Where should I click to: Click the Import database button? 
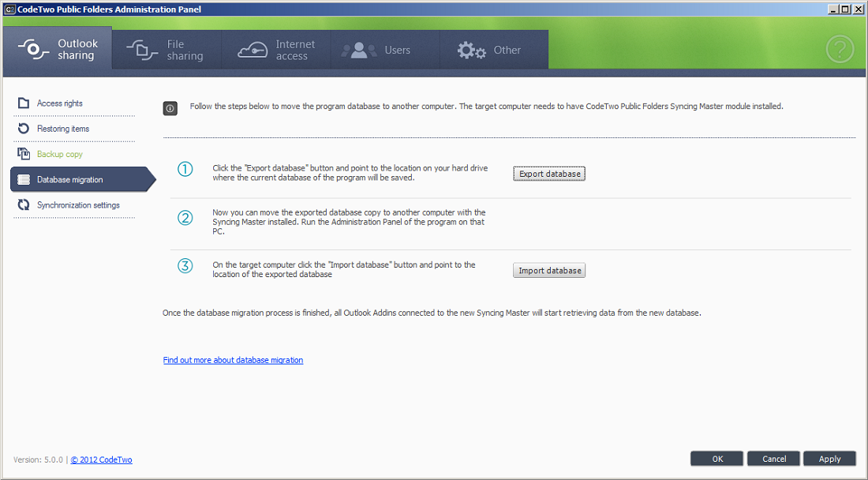tap(549, 271)
